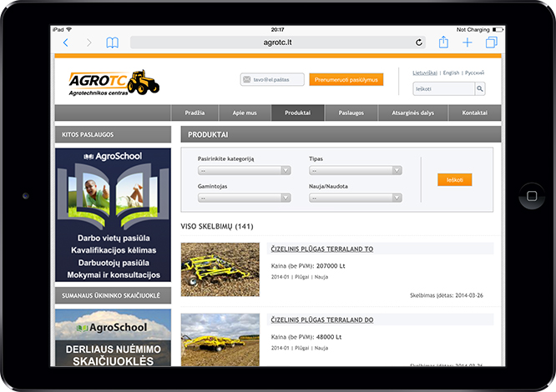Reload the page with the refresh icon
The image size is (556, 392).
419,43
